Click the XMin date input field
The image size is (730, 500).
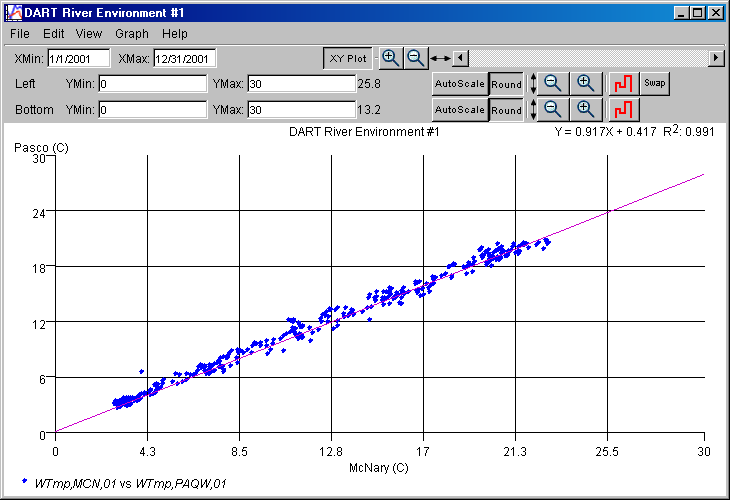76,59
